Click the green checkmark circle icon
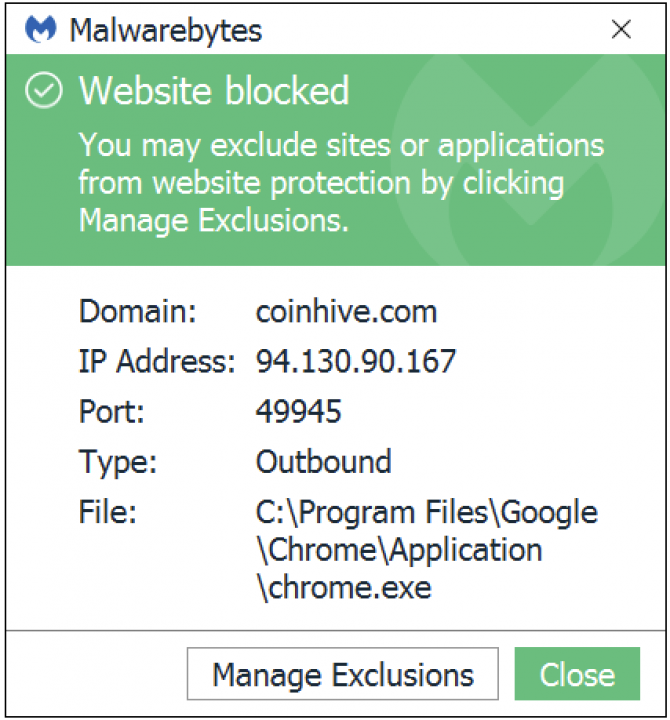This screenshot has height=720, width=670. 44,90
